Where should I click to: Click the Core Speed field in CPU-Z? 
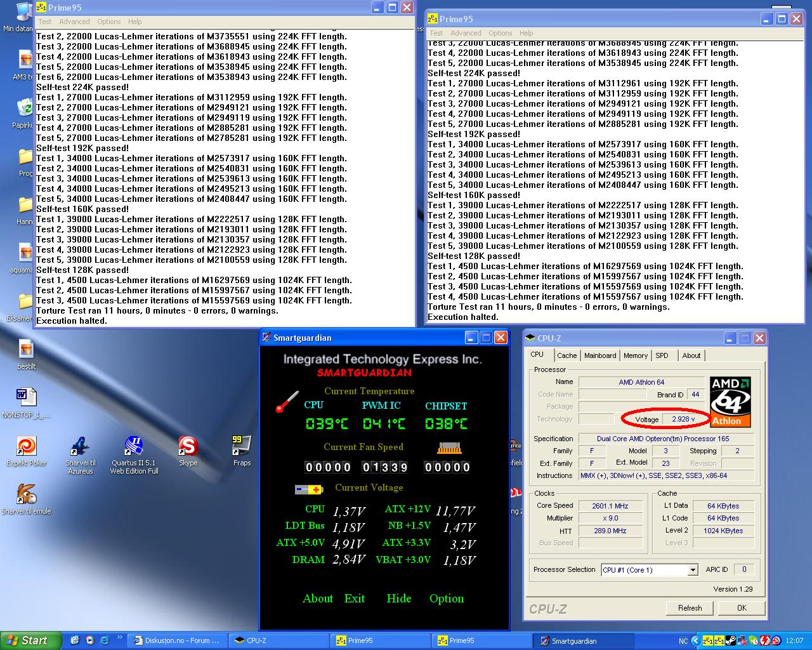610,506
